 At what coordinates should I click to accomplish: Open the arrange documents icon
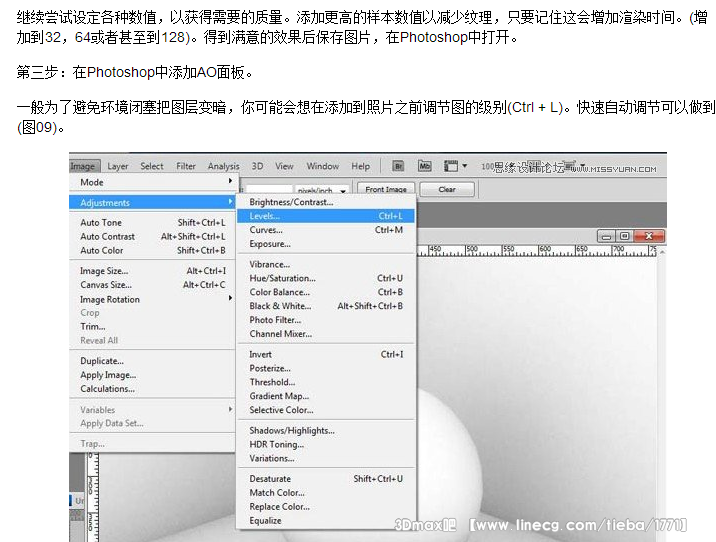451,166
